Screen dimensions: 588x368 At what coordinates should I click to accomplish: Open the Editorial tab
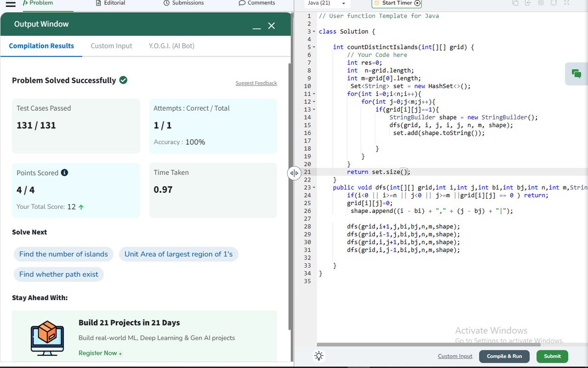point(111,3)
